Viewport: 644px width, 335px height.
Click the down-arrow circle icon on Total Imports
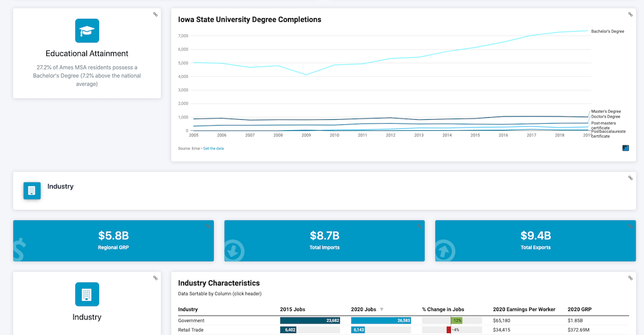tap(234, 251)
